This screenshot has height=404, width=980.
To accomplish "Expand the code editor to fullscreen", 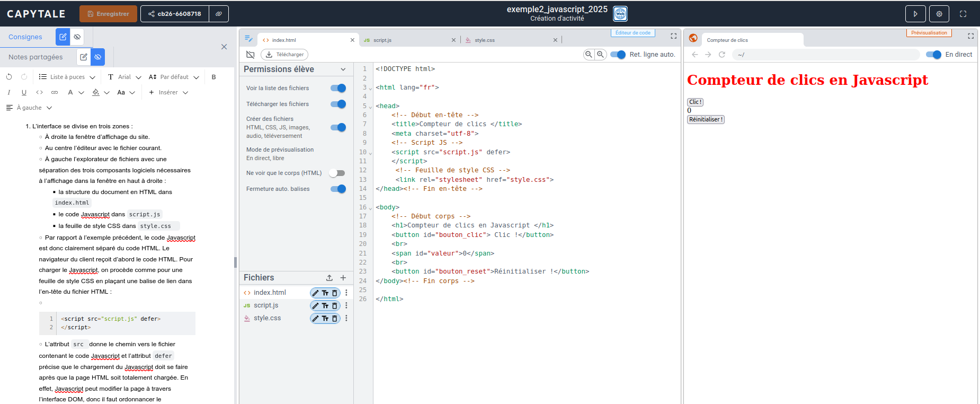I will pos(674,36).
